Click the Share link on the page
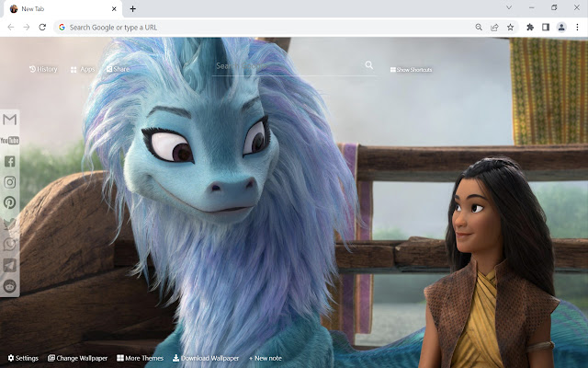 tap(119, 69)
